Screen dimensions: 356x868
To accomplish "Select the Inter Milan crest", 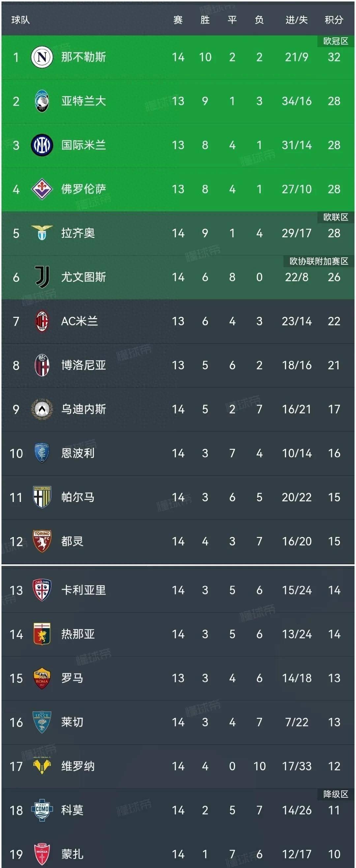I will (42, 145).
